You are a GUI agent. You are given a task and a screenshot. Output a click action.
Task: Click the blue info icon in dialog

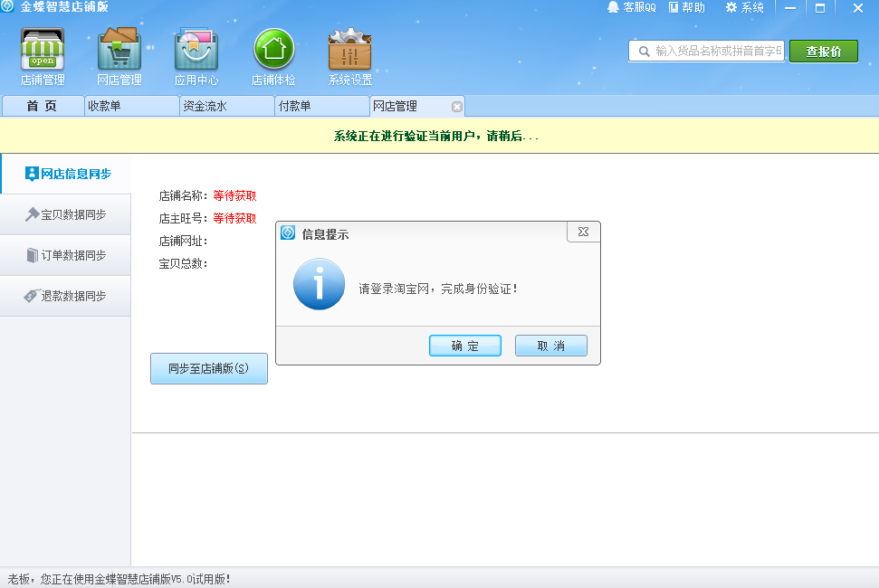[x=319, y=284]
